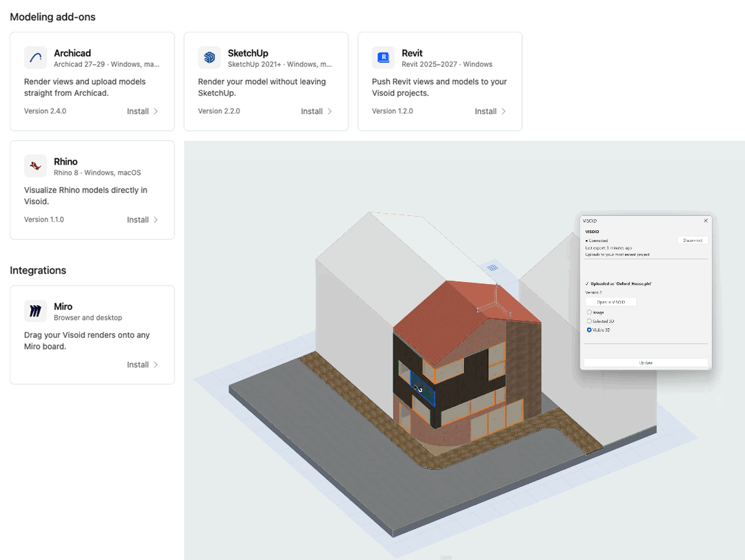
Task: Click the Revit card title
Action: [x=412, y=53]
